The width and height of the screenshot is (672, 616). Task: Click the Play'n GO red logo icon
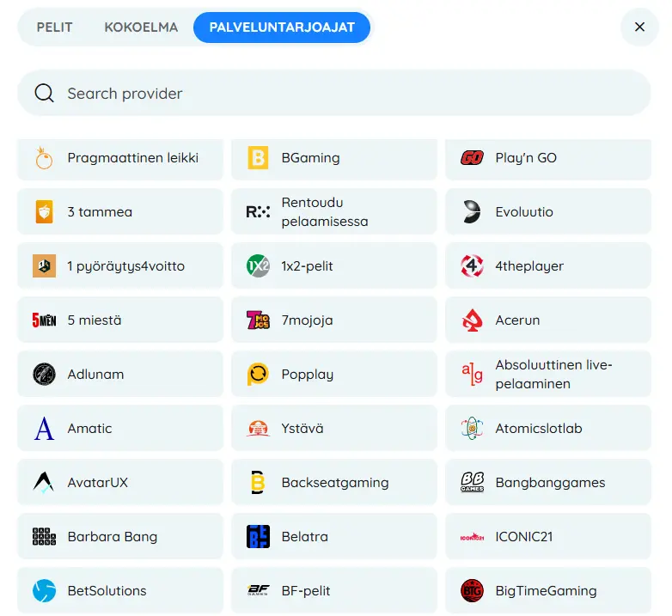[x=472, y=158]
